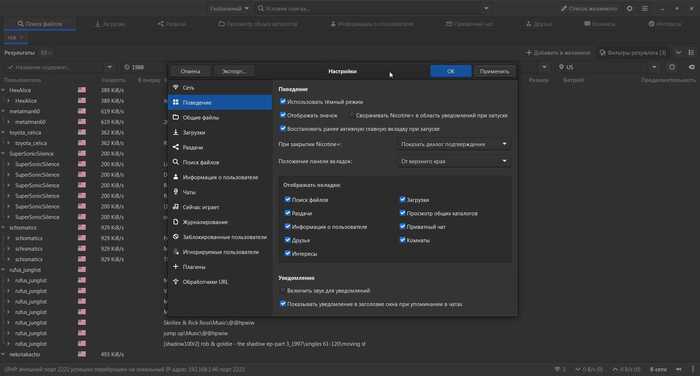Uncheck the Загрузки tab visibility checkbox
This screenshot has height=376, width=700.
pos(403,200)
